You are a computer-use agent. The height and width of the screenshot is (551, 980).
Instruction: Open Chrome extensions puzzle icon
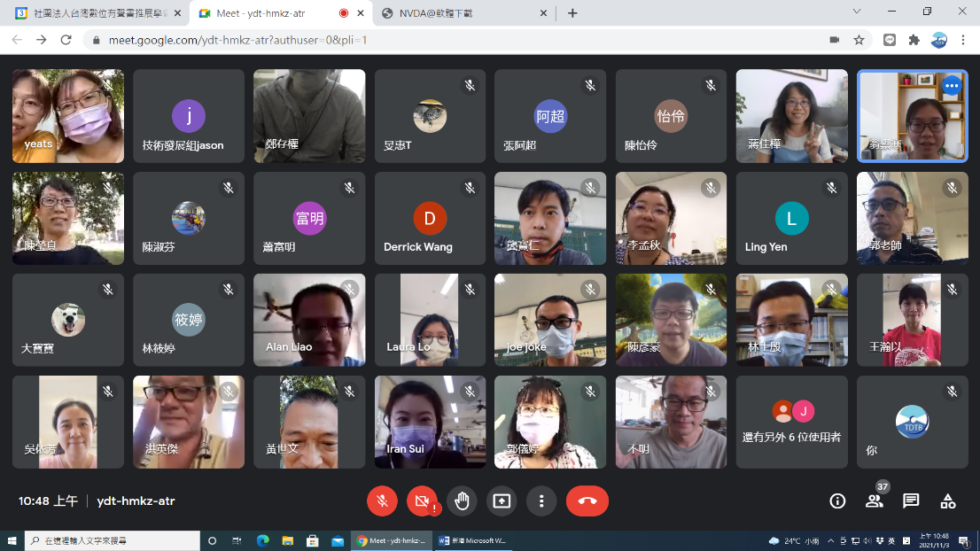coord(914,40)
